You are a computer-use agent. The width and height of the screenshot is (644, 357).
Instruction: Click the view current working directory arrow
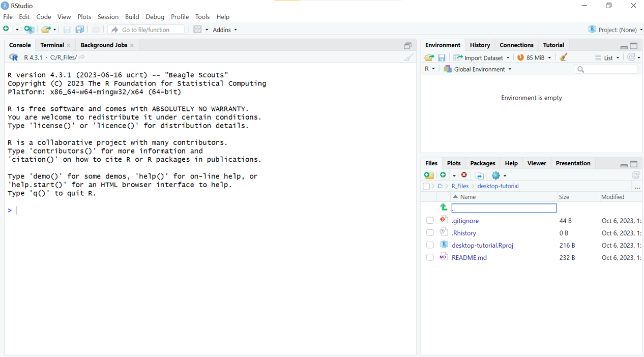coord(82,57)
